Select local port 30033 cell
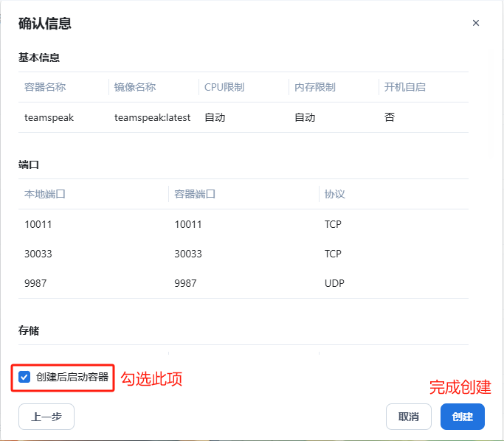 click(x=38, y=254)
